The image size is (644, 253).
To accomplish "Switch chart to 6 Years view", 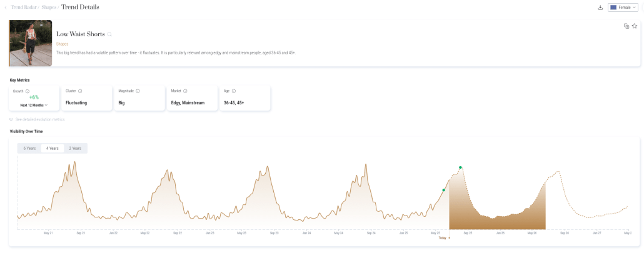I will pyautogui.click(x=29, y=148).
